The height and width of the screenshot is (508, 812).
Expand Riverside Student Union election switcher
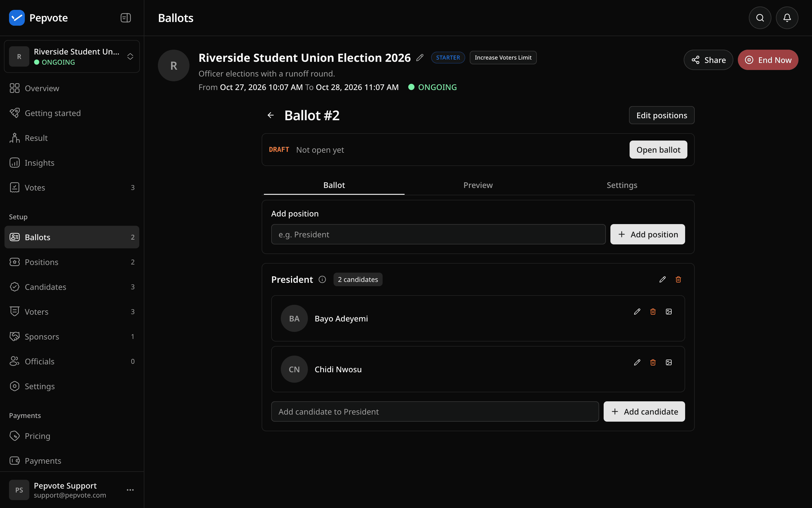[x=72, y=56]
